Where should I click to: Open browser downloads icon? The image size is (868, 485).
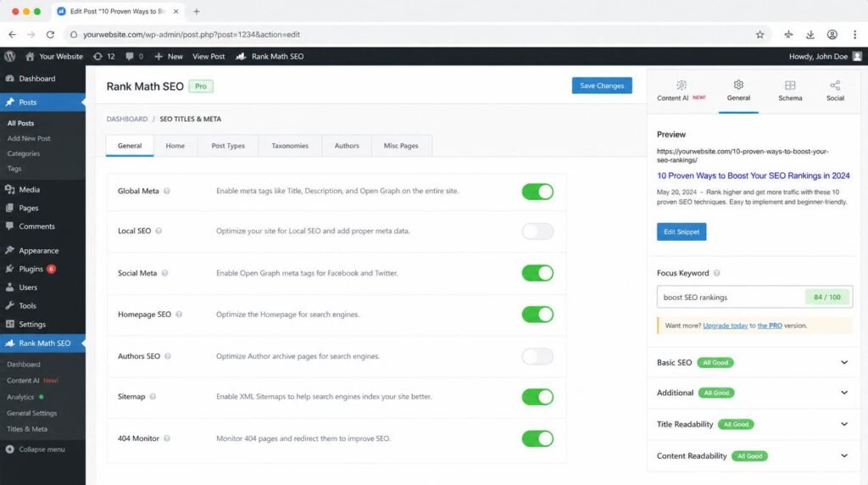pos(810,34)
